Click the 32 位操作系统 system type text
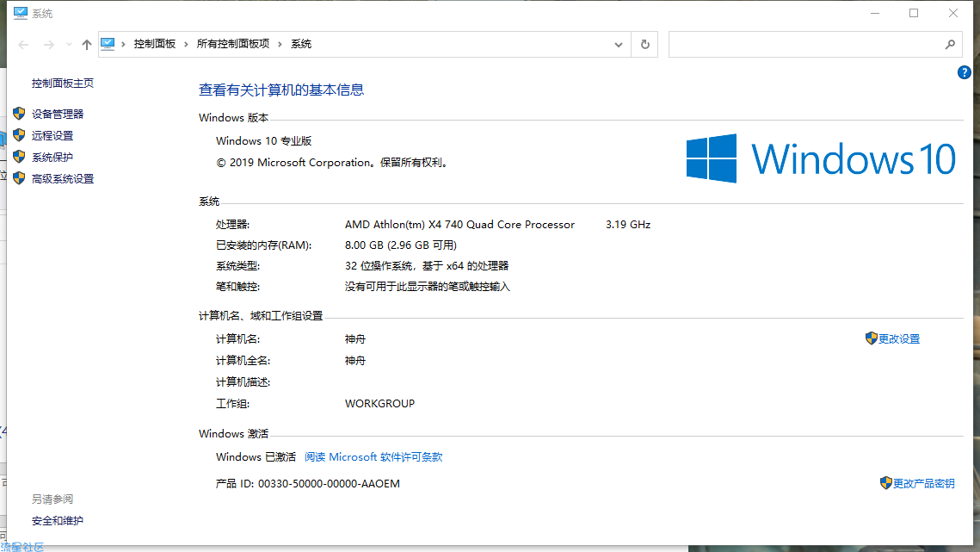 427,266
